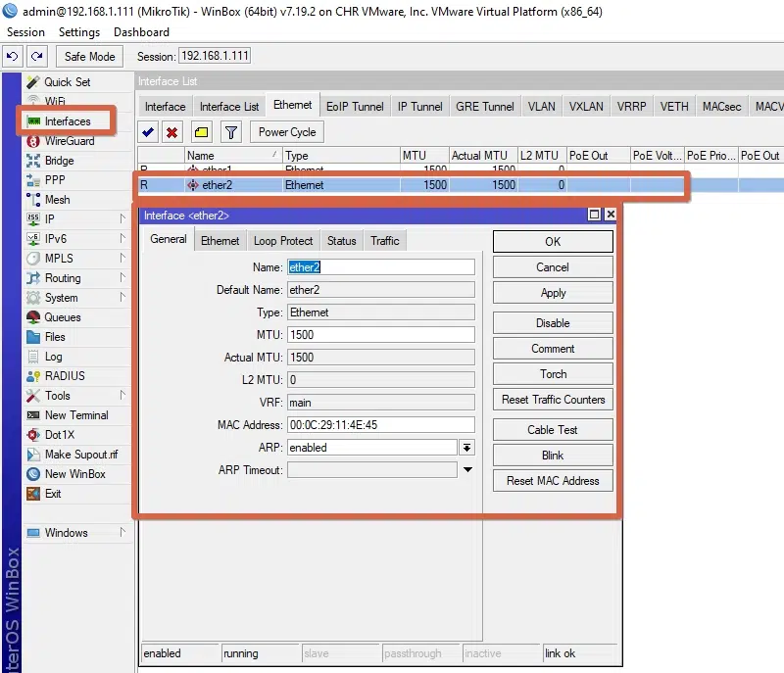784x673 pixels.
Task: Click the red X disable icon
Action: click(x=172, y=132)
